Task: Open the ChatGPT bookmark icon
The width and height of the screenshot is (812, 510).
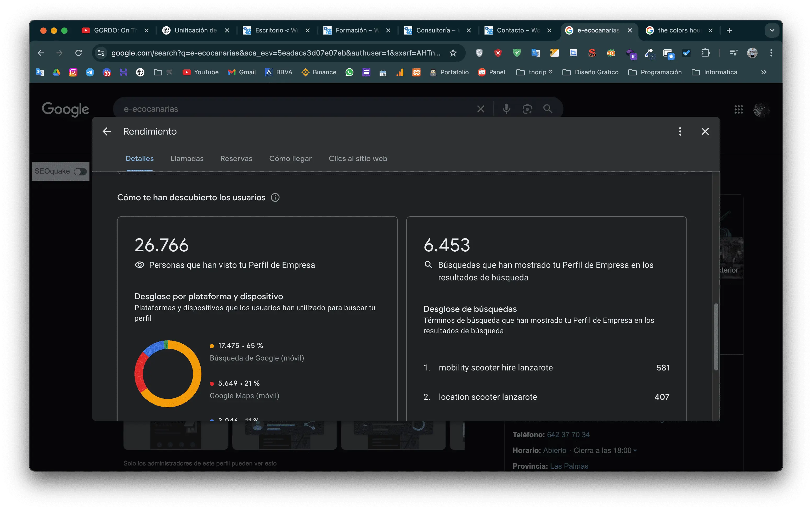Action: coord(140,72)
